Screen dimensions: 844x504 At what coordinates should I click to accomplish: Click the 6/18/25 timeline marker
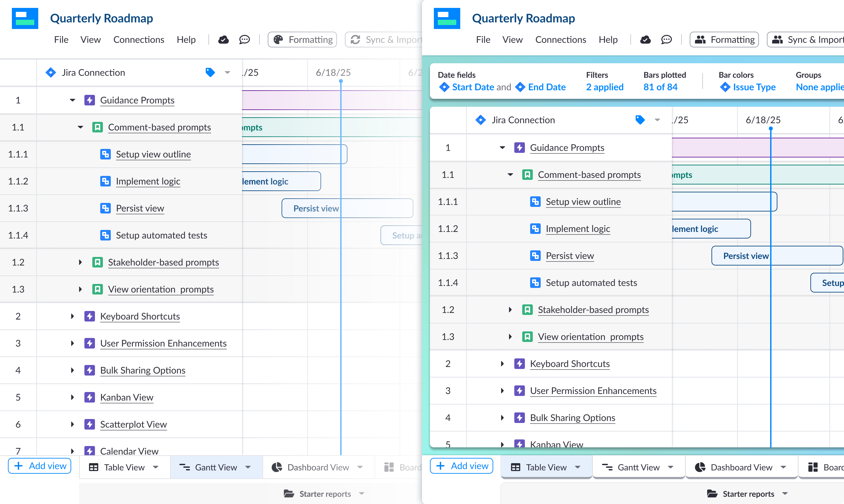tap(340, 81)
